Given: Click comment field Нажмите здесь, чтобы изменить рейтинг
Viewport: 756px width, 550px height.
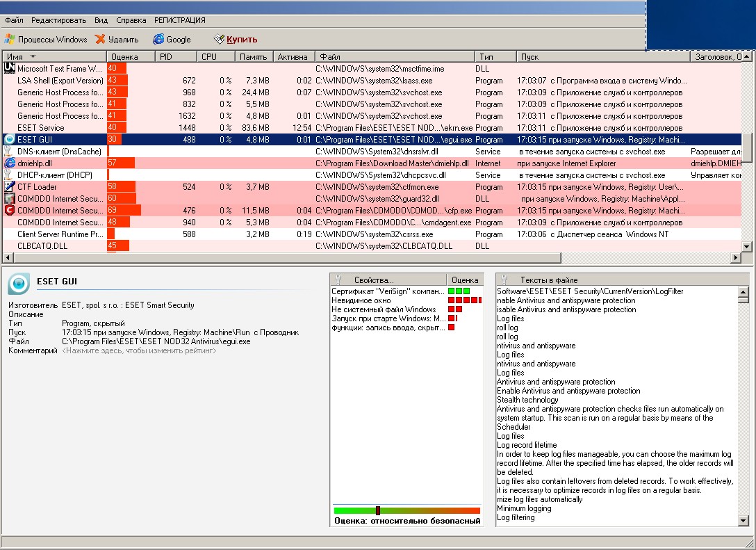Looking at the screenshot, I should [139, 350].
